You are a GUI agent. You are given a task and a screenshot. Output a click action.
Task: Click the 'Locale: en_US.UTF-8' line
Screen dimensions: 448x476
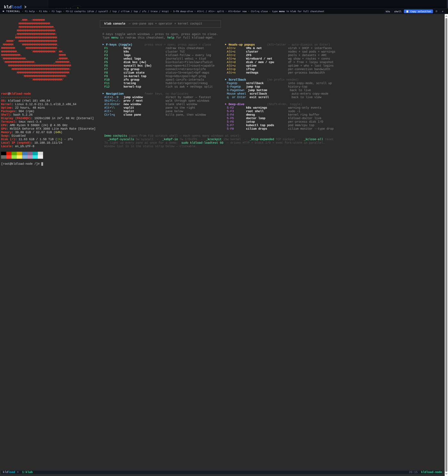coord(18,146)
